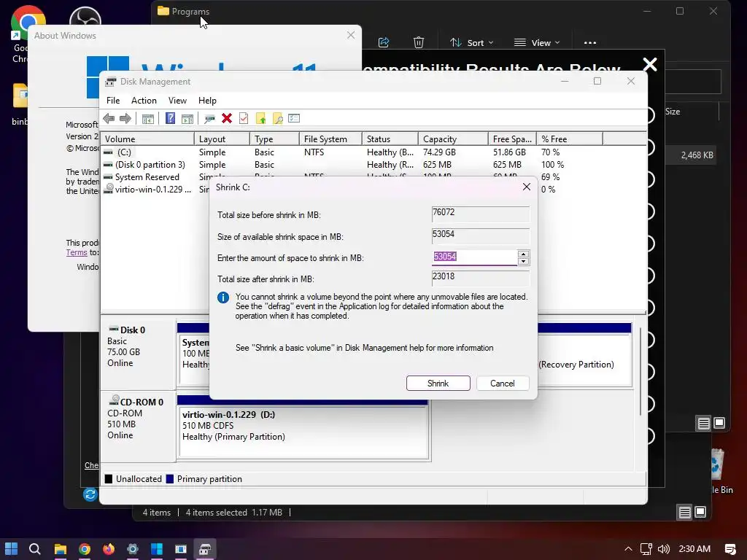Open Settings gear from taskbar
The height and width of the screenshot is (560, 747).
point(133,549)
